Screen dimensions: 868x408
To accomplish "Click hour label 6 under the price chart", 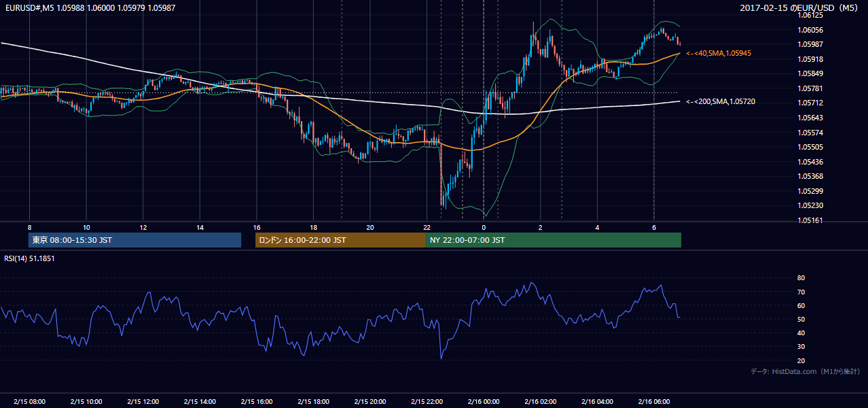I will [x=654, y=227].
